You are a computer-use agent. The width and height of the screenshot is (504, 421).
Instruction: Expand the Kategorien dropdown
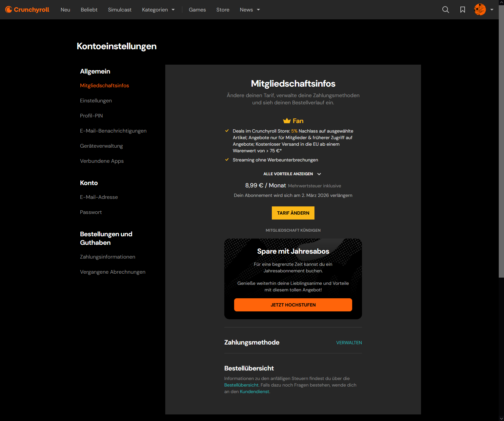[x=158, y=10]
